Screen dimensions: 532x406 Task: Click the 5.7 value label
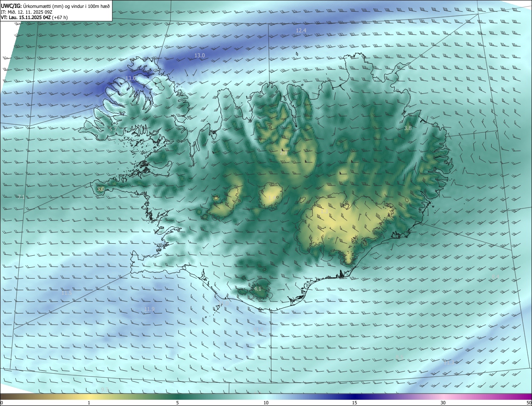pos(113,130)
